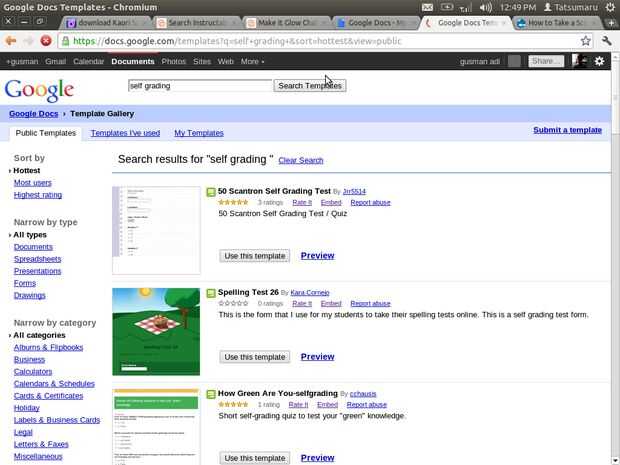The image size is (620, 465).
Task: Click the clock showing 12:49 PM
Action: click(517, 7)
